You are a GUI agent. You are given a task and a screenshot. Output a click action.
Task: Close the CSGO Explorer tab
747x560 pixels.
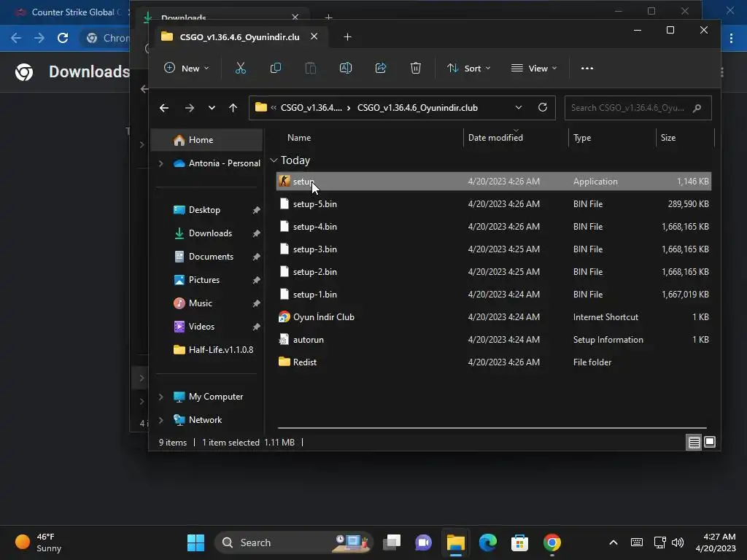314,36
